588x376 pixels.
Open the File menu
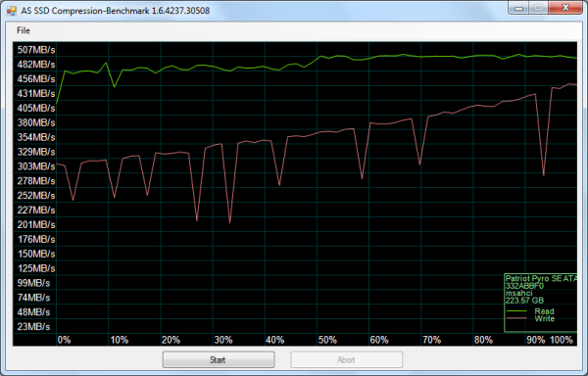click(x=24, y=30)
